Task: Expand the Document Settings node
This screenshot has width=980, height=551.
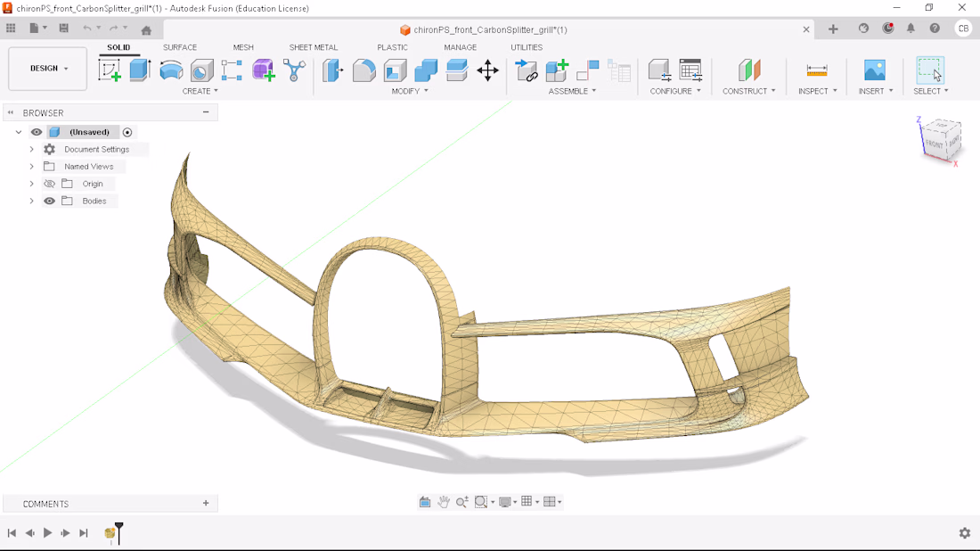Action: pyautogui.click(x=32, y=150)
